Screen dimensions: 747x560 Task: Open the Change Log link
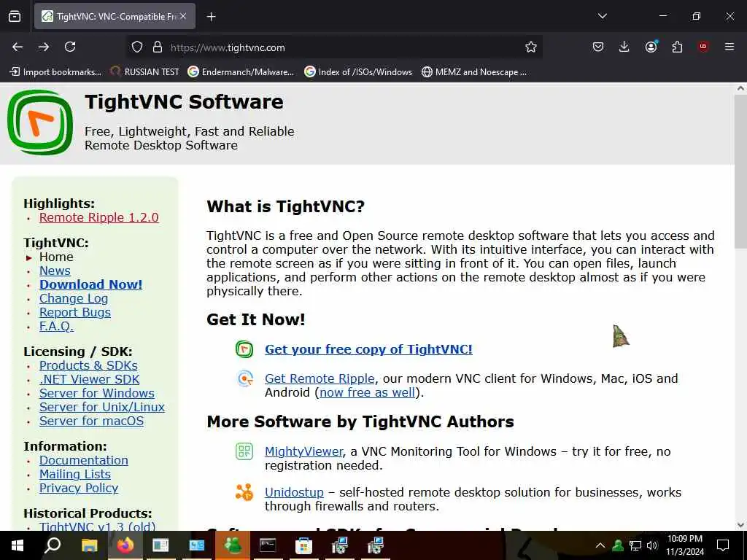(x=74, y=298)
